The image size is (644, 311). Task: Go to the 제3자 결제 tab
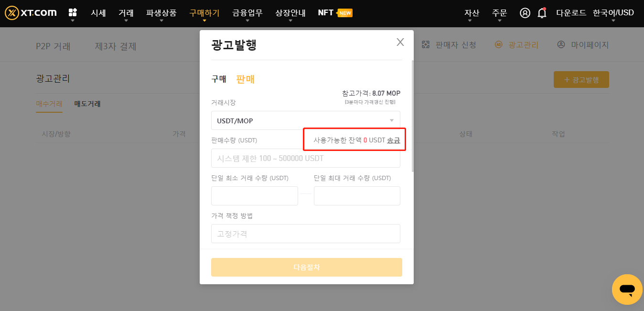pos(116,46)
